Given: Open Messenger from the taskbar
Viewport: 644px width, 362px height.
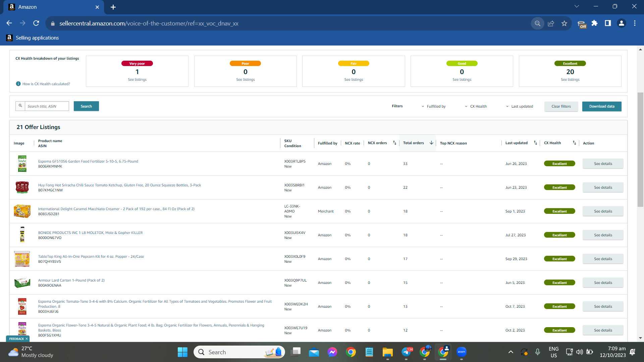Looking at the screenshot, I should click(332, 352).
